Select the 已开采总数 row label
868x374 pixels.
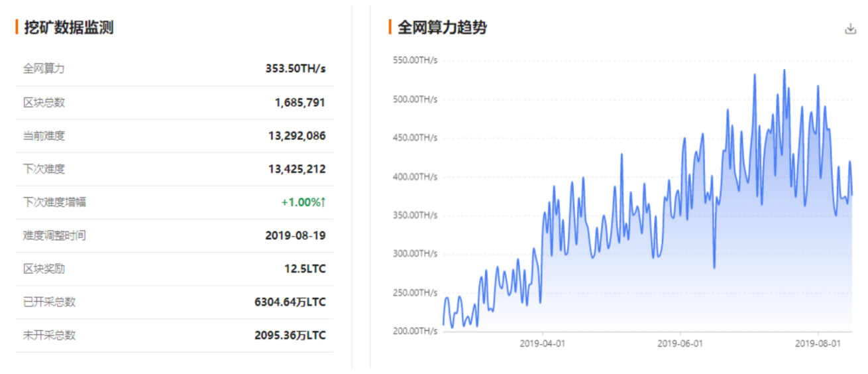click(49, 302)
